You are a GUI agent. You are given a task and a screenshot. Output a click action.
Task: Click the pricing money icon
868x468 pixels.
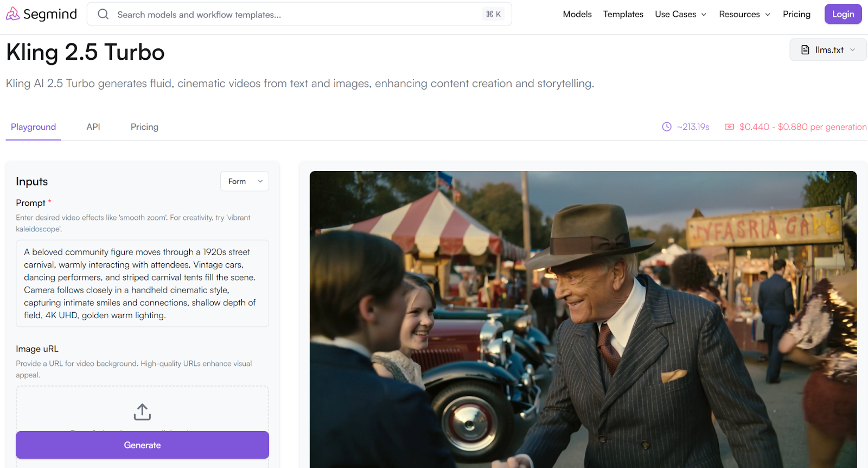(x=730, y=127)
